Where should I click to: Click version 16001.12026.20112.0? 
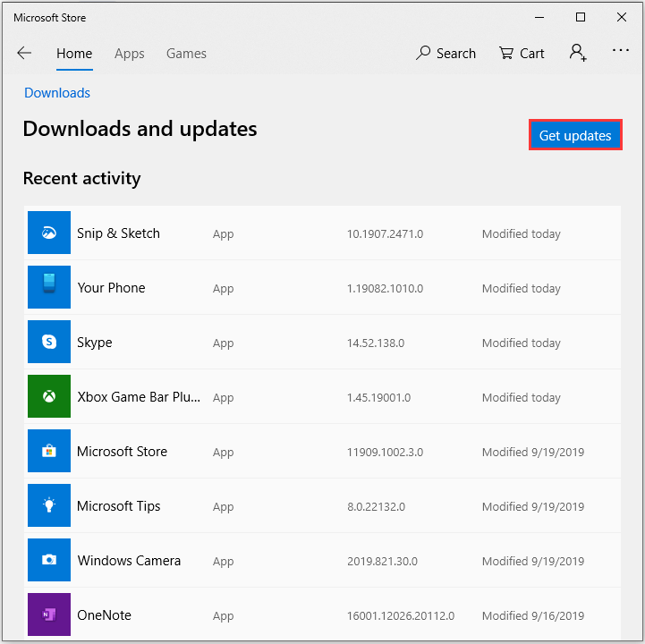pyautogui.click(x=401, y=616)
